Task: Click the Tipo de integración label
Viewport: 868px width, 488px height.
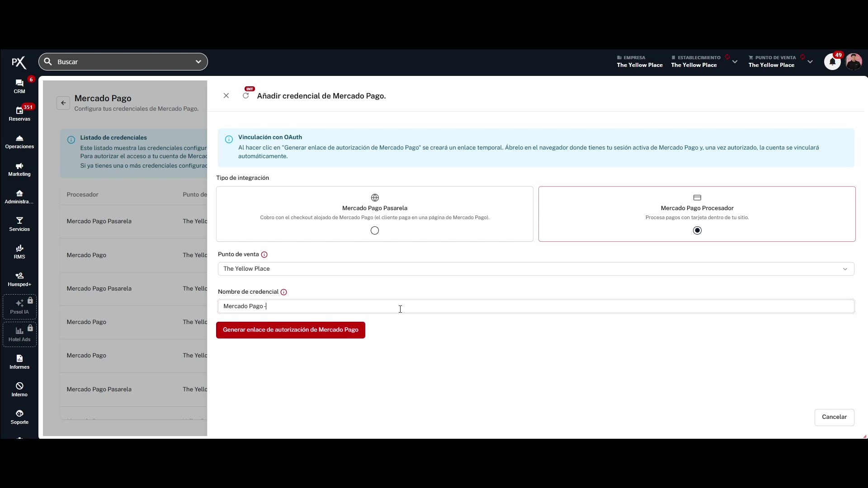Action: coord(242,178)
